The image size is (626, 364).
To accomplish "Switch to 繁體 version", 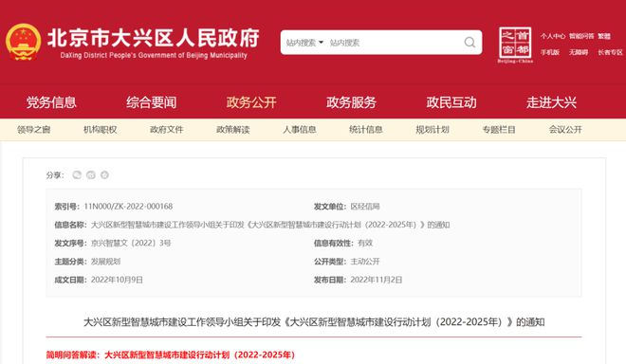I will (x=604, y=36).
